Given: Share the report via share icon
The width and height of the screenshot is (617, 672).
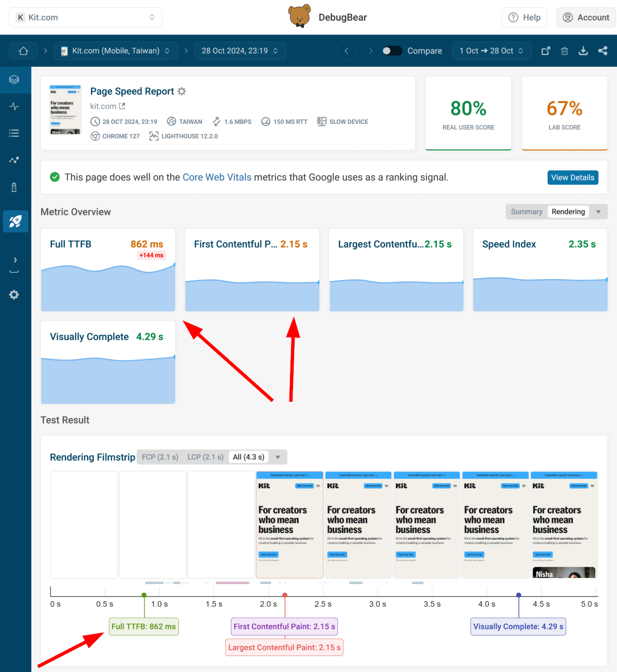Looking at the screenshot, I should [x=603, y=51].
